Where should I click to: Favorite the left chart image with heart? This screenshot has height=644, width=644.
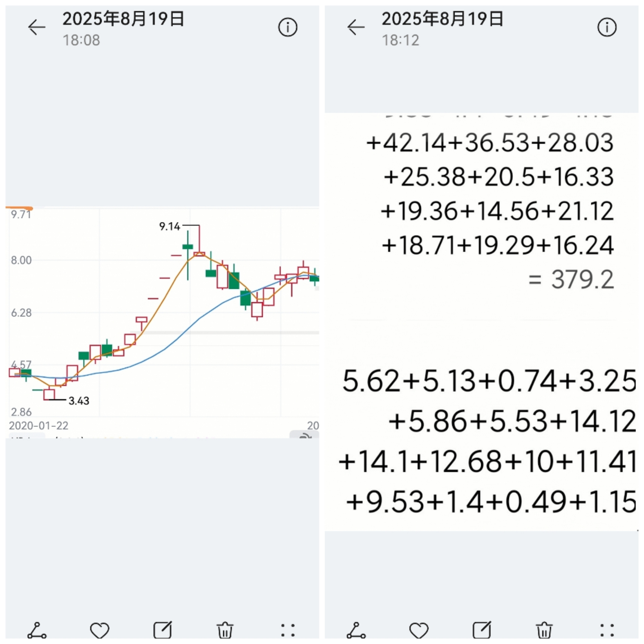(100, 631)
